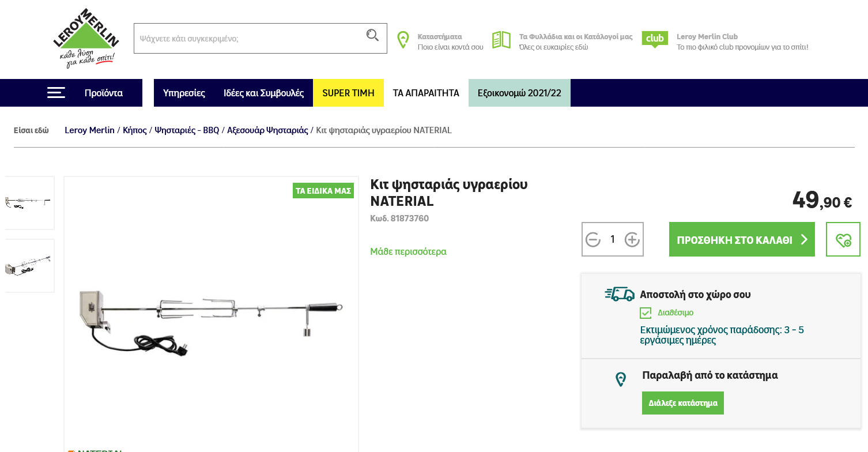Click the ΤΑ ΕΙΔΙΚΑ ΜΑΣ badge
This screenshot has width=868, height=452.
323,190
